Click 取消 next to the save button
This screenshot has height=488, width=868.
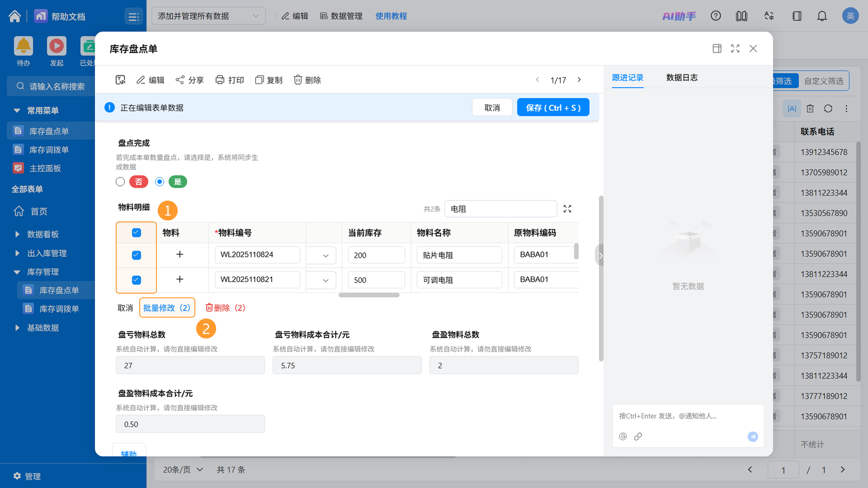(492, 108)
